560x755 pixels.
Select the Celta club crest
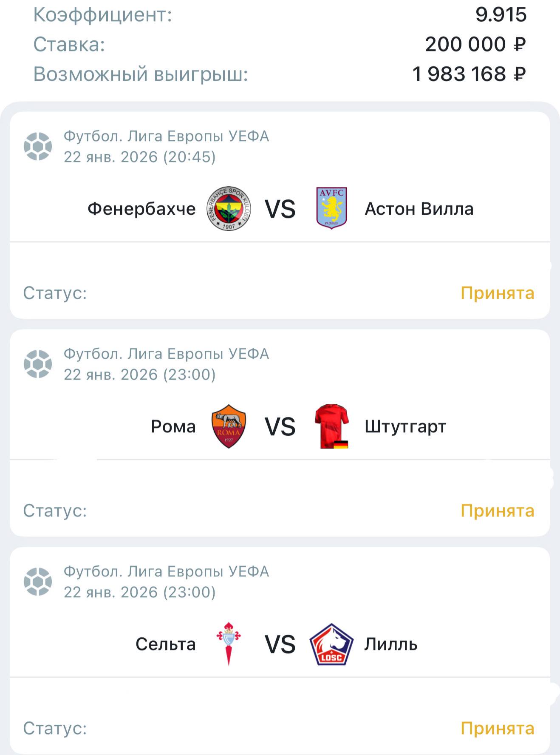point(229,644)
